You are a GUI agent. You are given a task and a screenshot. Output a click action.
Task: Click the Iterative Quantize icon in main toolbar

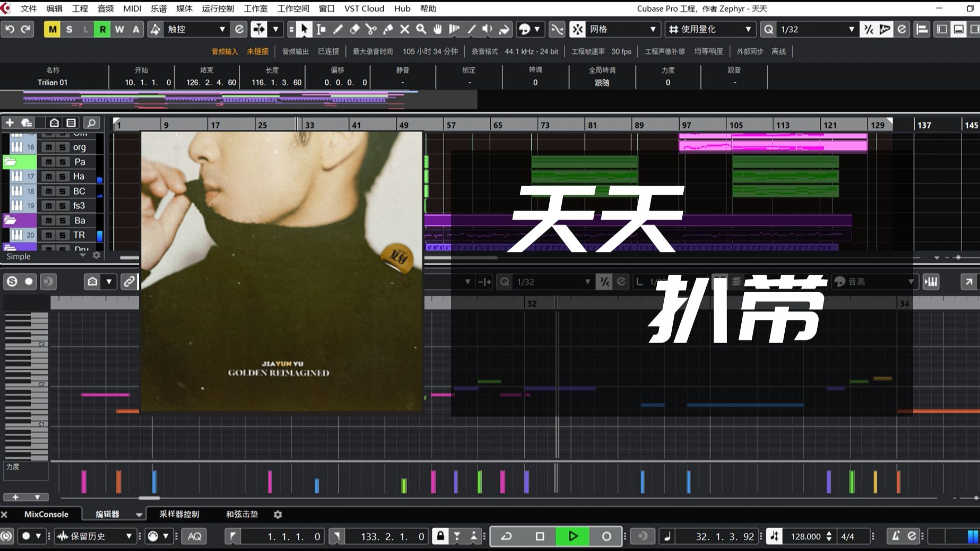click(869, 29)
